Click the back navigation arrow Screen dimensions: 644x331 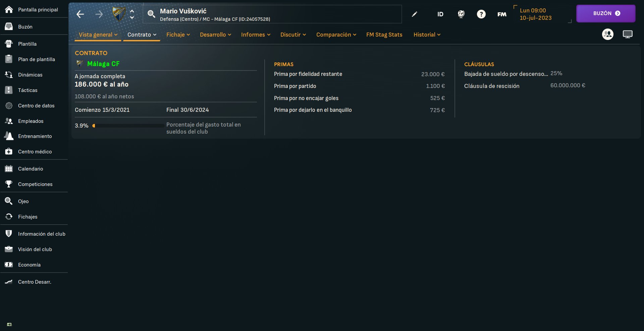80,14
